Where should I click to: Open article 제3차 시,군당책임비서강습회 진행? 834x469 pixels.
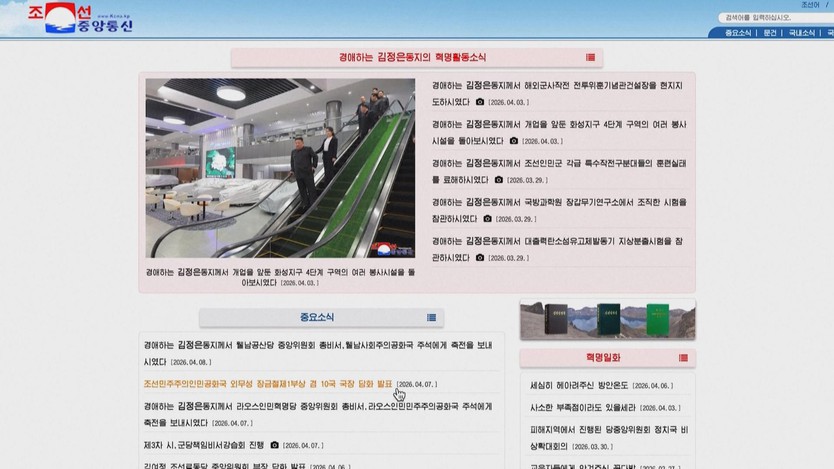pos(204,445)
